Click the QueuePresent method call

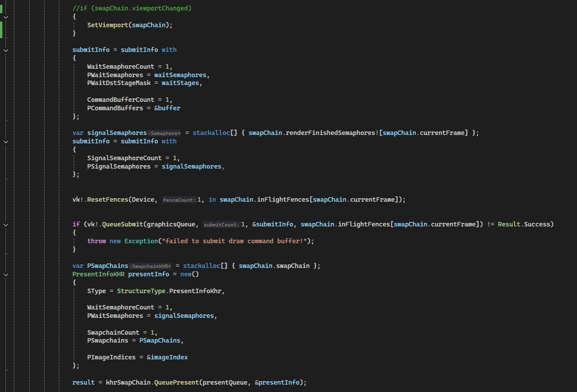[177, 383]
